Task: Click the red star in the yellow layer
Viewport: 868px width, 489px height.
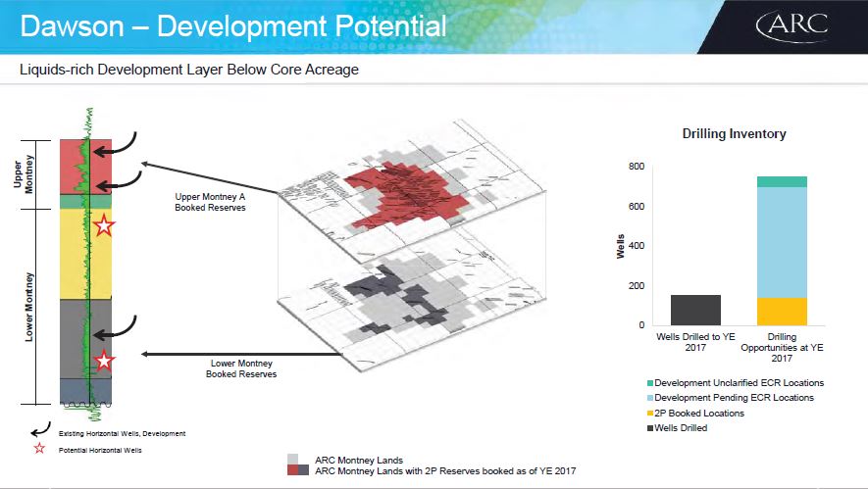Action: 104,225
